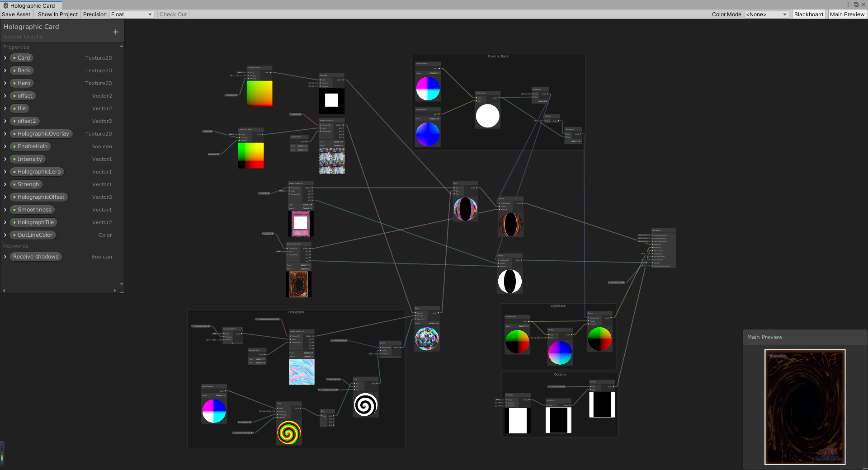Expand the Back property row

5,70
